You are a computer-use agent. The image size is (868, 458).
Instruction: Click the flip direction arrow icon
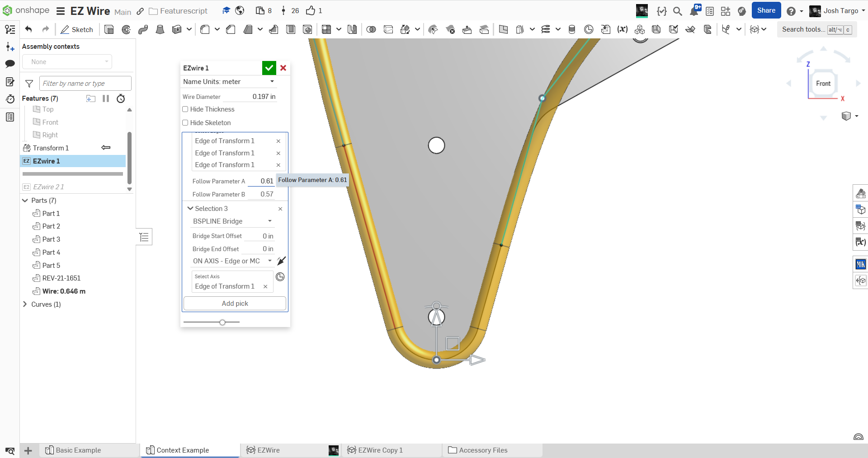pyautogui.click(x=281, y=261)
